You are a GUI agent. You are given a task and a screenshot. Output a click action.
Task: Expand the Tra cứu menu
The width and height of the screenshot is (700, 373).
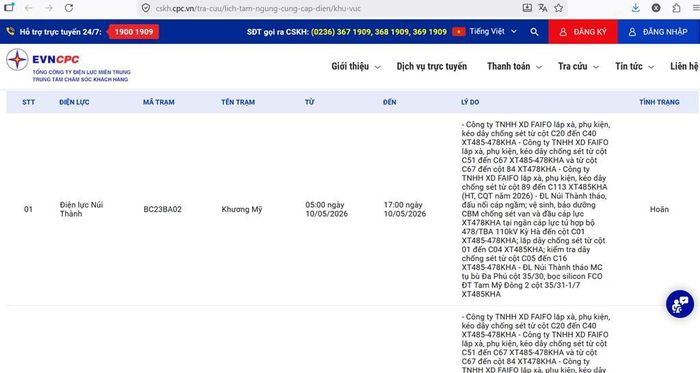[x=578, y=66]
